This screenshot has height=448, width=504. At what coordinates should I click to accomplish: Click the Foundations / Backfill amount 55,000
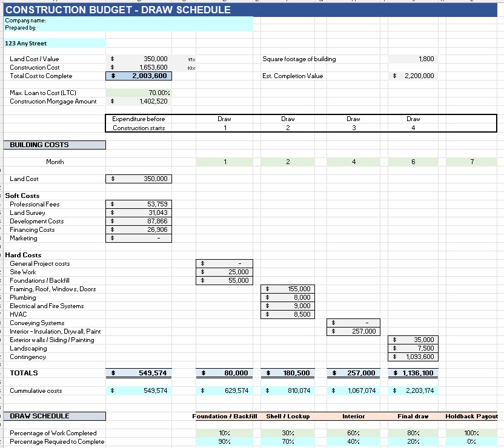pyautogui.click(x=224, y=281)
